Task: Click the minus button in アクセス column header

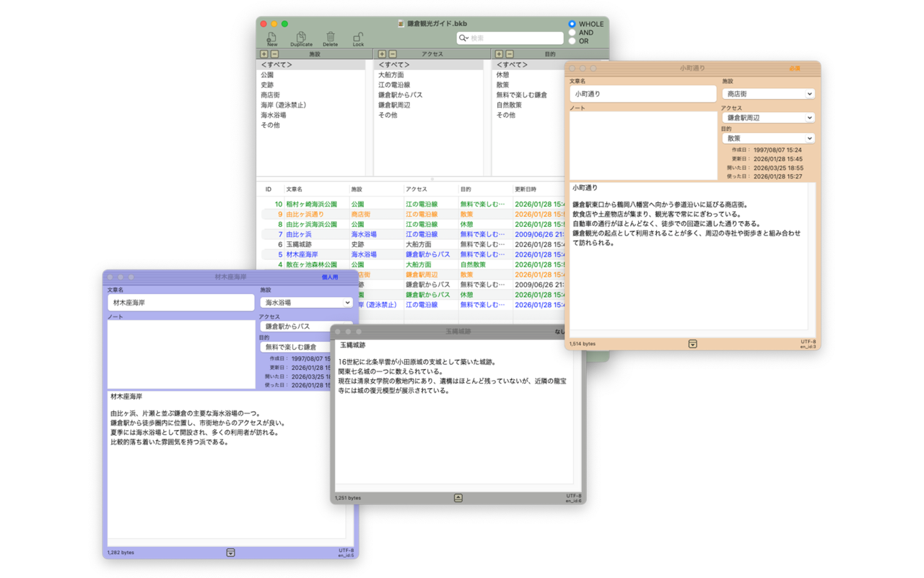Action: tap(392, 54)
